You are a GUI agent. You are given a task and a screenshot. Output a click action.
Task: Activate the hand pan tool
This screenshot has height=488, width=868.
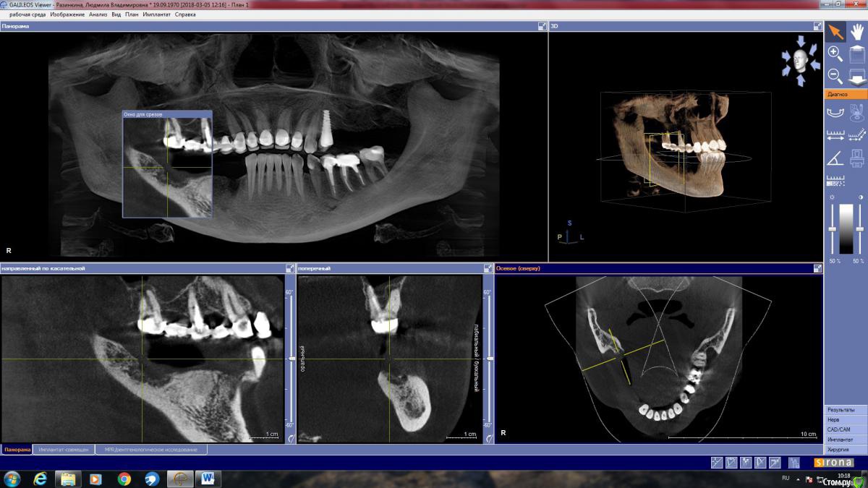(857, 31)
